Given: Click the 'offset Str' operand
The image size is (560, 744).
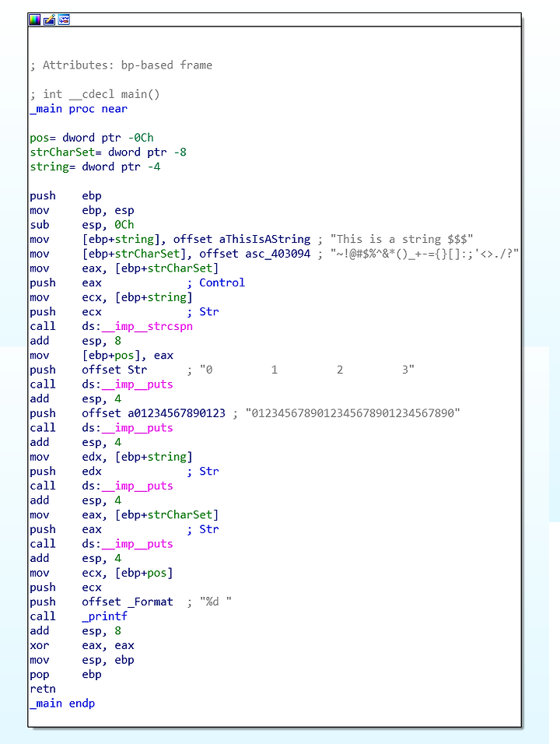Looking at the screenshot, I should click(114, 370).
